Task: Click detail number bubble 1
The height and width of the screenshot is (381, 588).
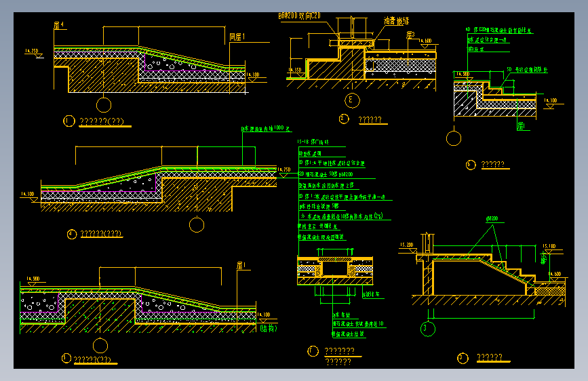Action: 69,121
